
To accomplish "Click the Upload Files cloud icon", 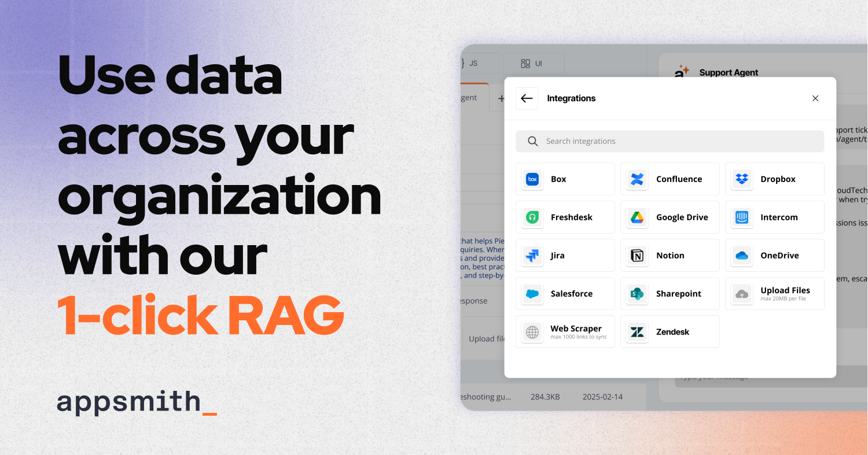I will pyautogui.click(x=742, y=294).
